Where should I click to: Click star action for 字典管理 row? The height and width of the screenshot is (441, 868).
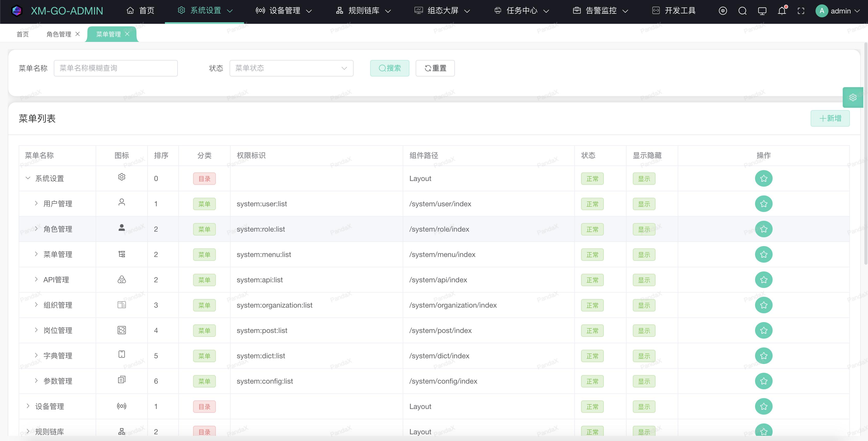pos(764,356)
